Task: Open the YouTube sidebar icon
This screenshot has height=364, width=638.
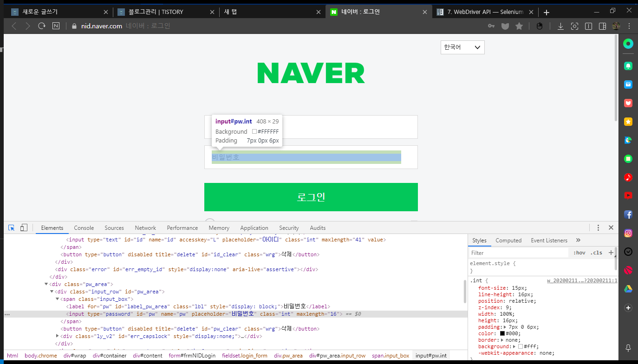Action: coord(628,195)
